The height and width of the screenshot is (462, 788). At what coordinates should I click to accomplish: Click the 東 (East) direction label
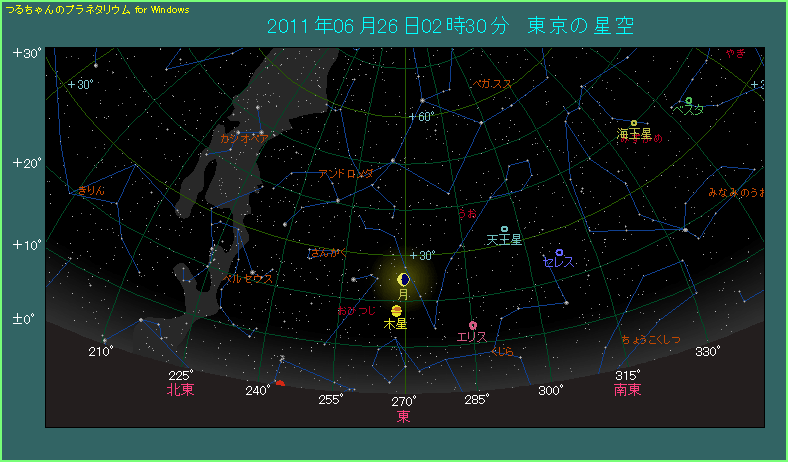pyautogui.click(x=403, y=416)
